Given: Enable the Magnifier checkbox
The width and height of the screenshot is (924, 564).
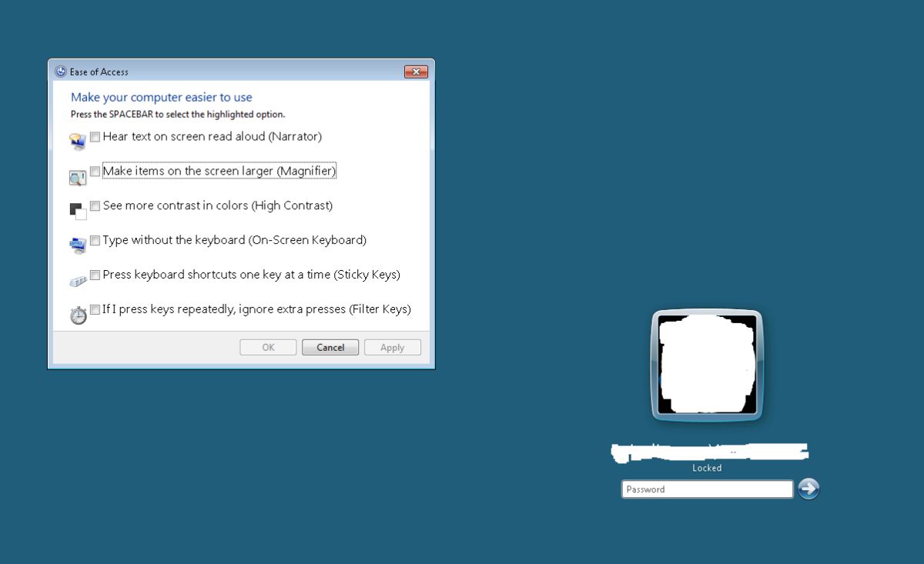Looking at the screenshot, I should point(95,172).
